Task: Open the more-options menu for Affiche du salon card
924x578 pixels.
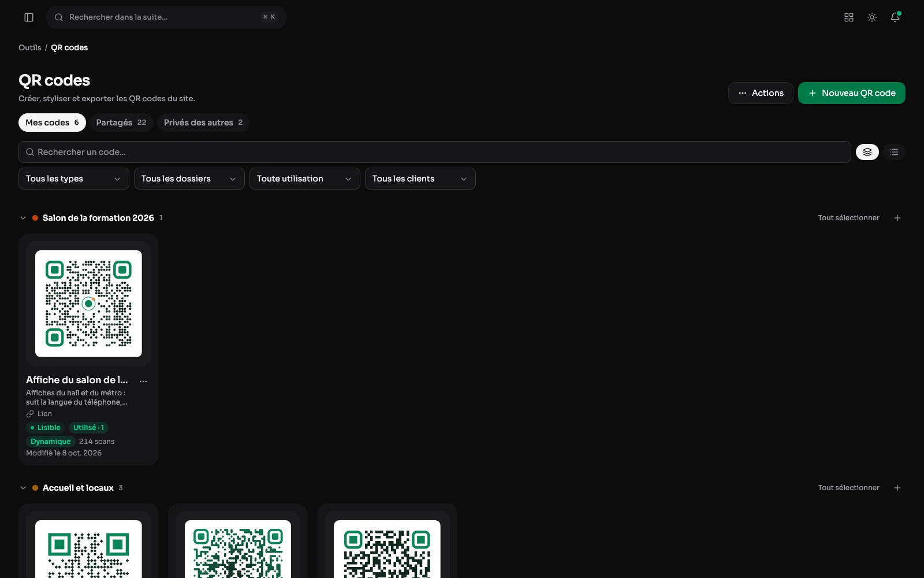Action: pos(143,381)
